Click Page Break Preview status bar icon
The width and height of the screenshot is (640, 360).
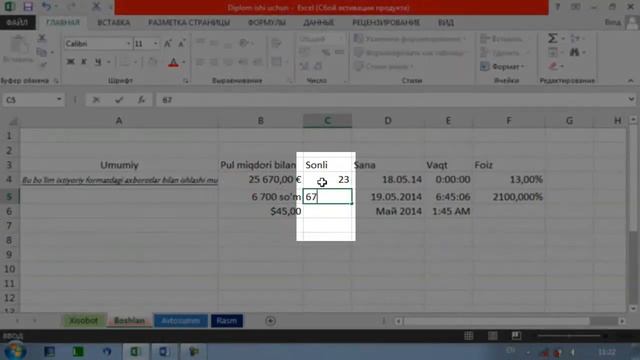[x=516, y=336]
